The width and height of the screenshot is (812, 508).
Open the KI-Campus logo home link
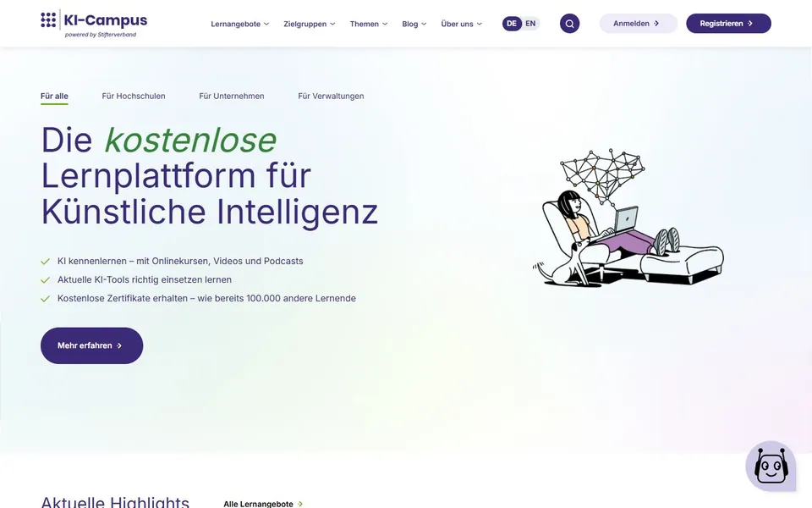pyautogui.click(x=94, y=24)
